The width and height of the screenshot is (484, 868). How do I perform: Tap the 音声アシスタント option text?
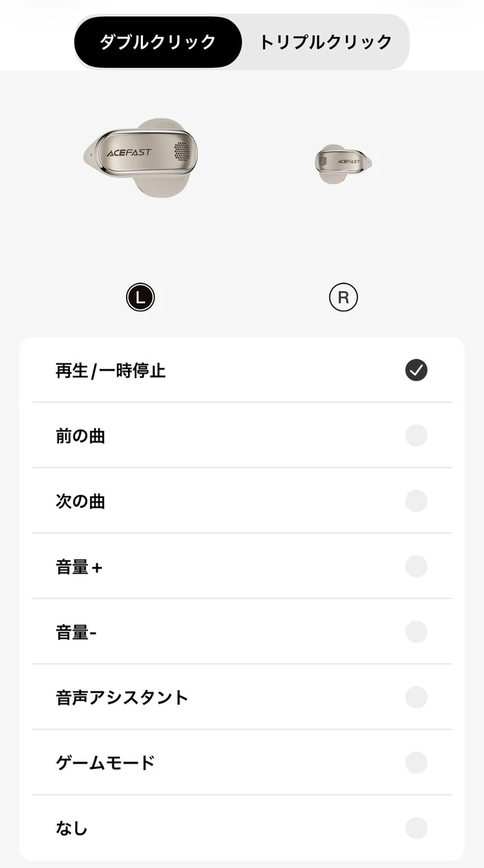pos(122,697)
